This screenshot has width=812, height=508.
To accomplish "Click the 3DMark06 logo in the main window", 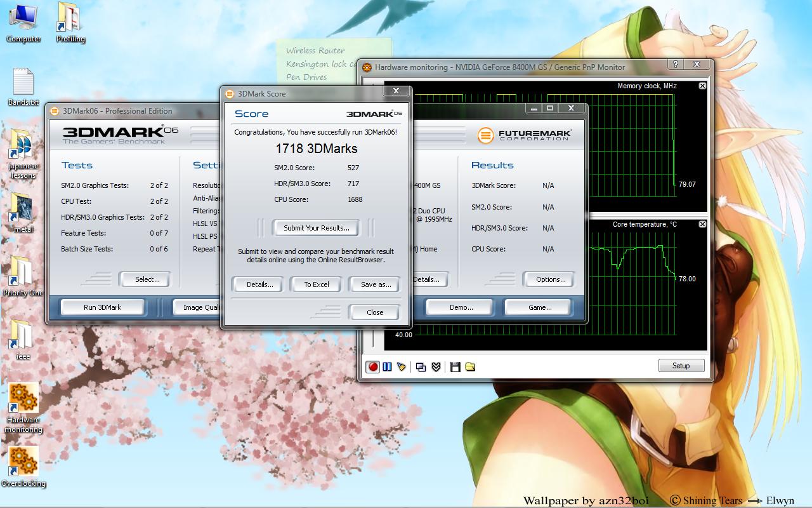I will [120, 135].
